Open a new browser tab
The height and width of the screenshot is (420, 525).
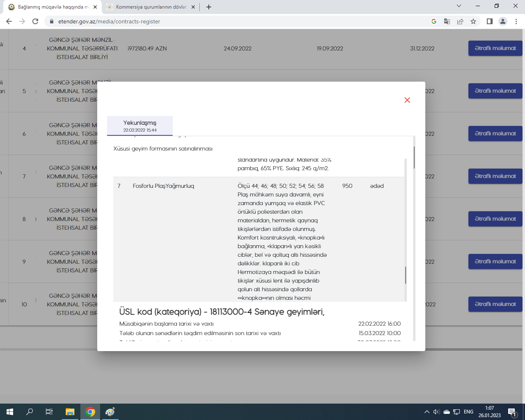click(209, 7)
